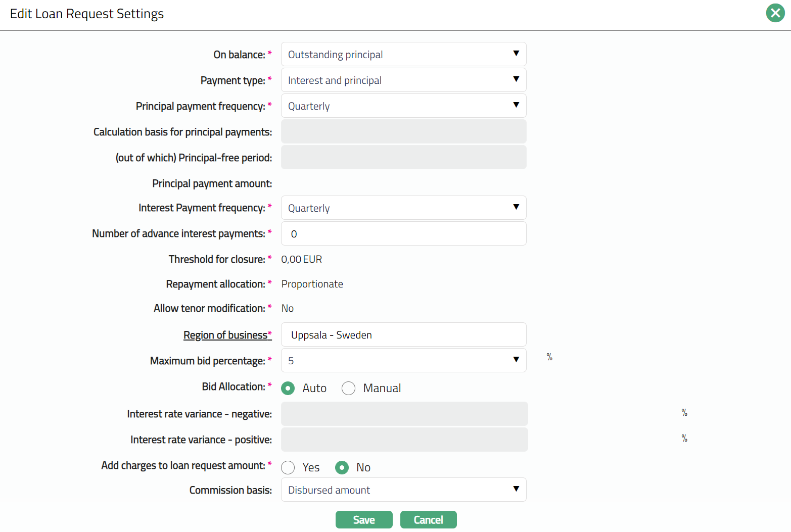Click the Number of advance interest payments field

(x=403, y=233)
